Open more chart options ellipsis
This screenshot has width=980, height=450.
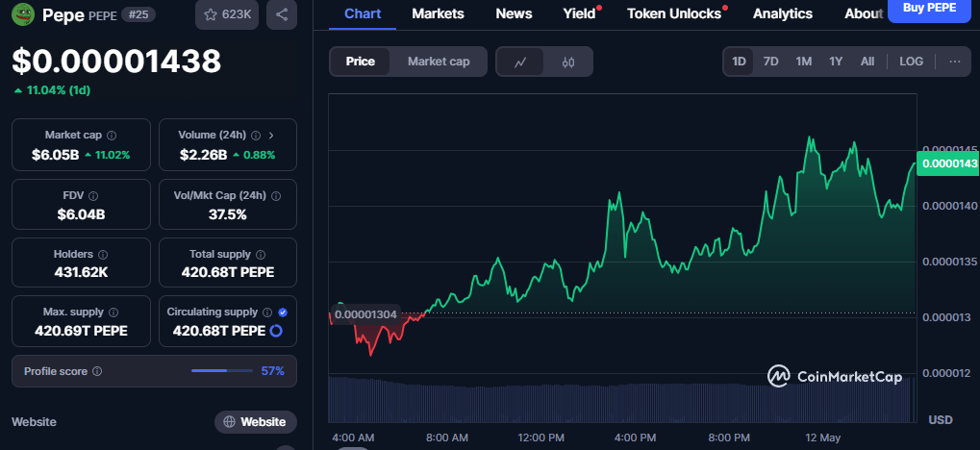955,62
